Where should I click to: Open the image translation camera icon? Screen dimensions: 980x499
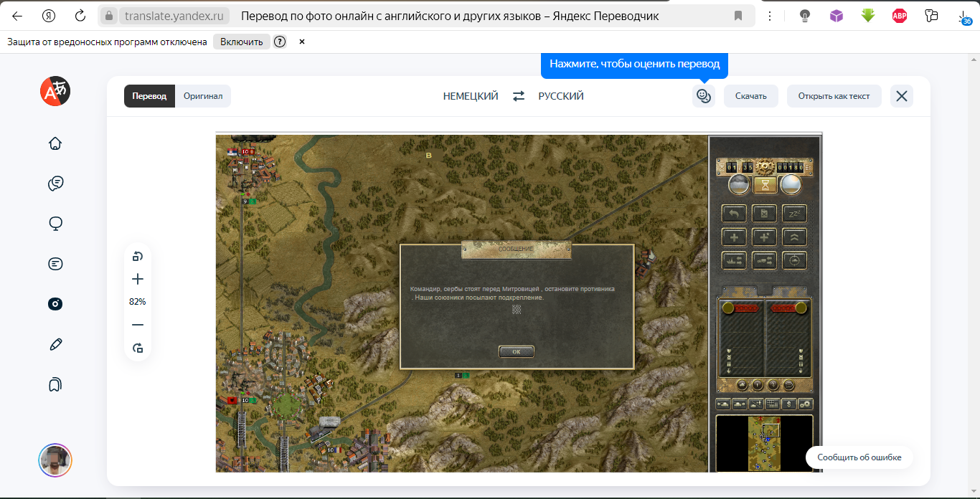point(55,304)
